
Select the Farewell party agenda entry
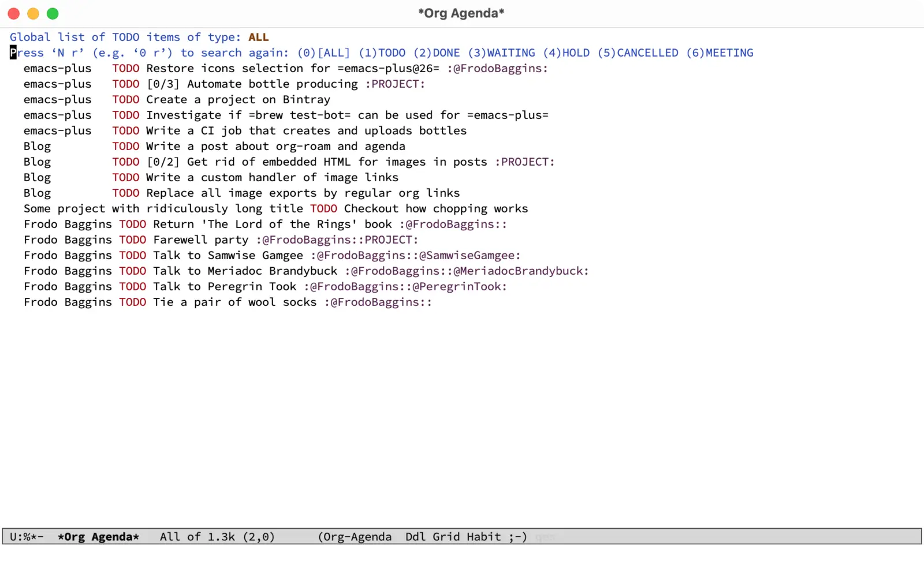(x=200, y=240)
